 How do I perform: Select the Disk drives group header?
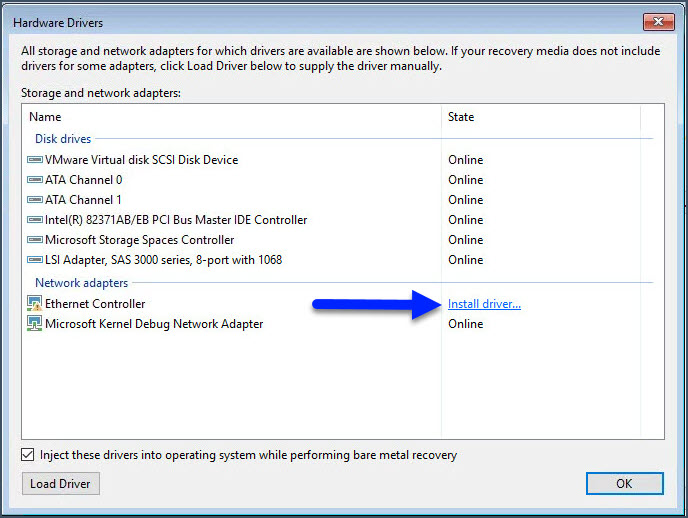tap(63, 139)
